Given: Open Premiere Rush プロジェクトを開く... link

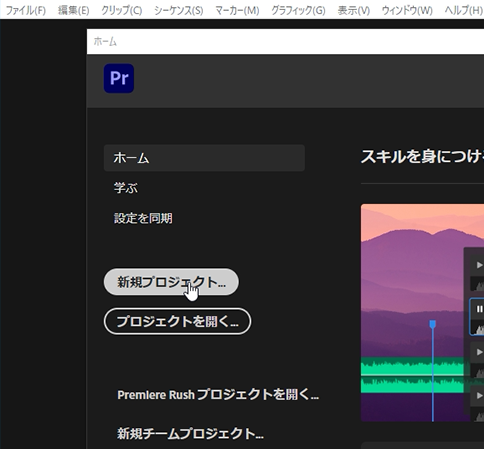Looking at the screenshot, I should click(218, 395).
